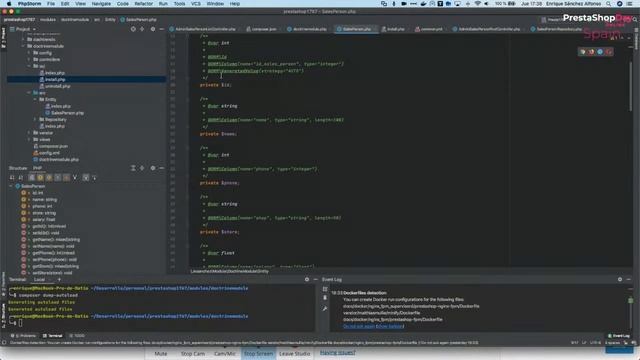The height and width of the screenshot is (360, 640).
Task: Select 'salary: float' field in Structure
Action: [x=44, y=220]
